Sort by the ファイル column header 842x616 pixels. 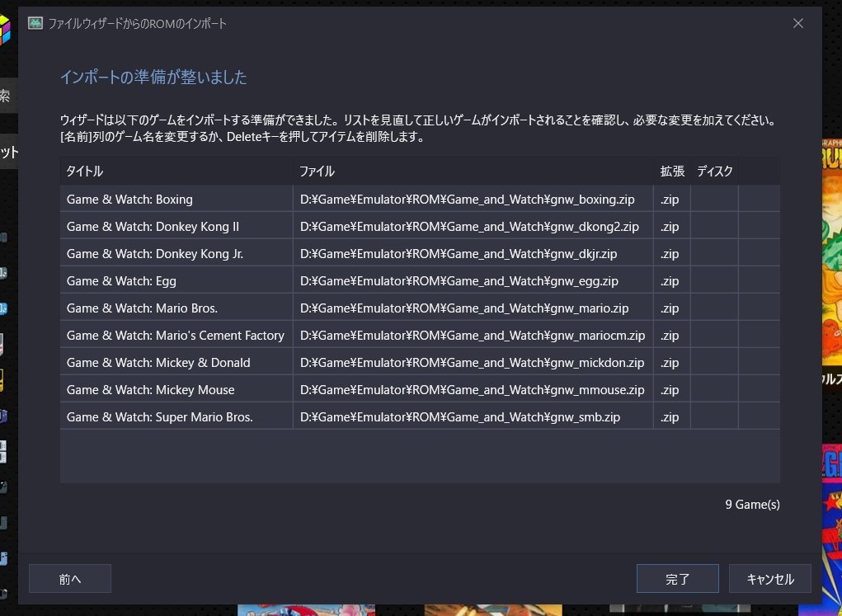pos(473,172)
